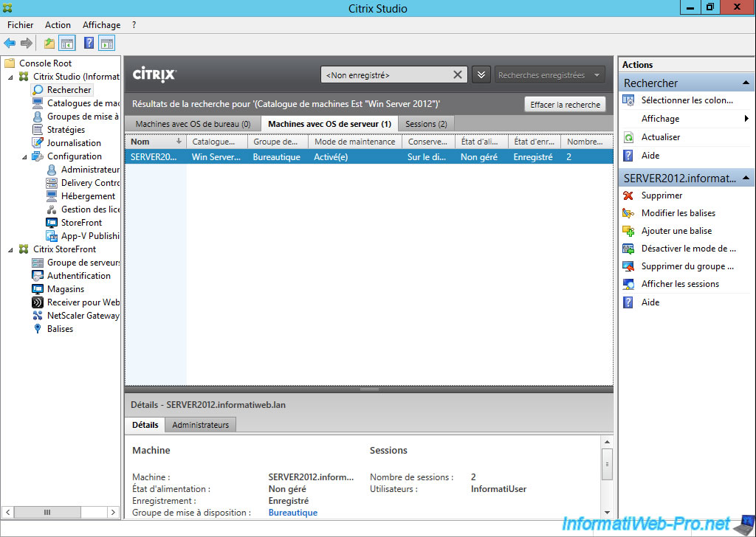Collapse the SERVER2012 actions section
Viewport: 756px width, 537px height.
(746, 179)
